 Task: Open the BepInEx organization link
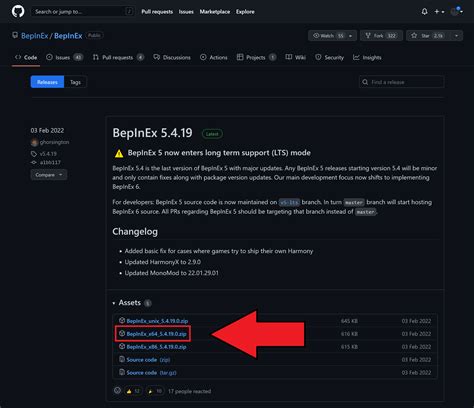pyautogui.click(x=34, y=36)
